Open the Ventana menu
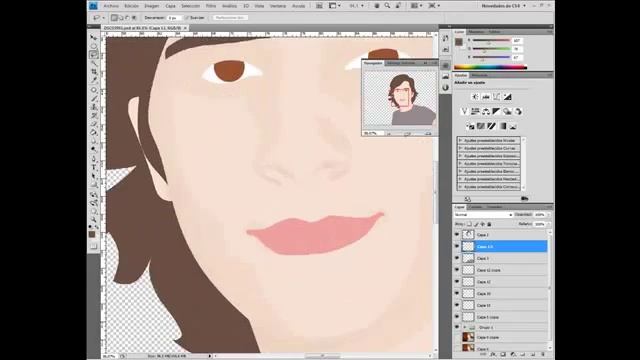640x360 pixels. point(278,6)
